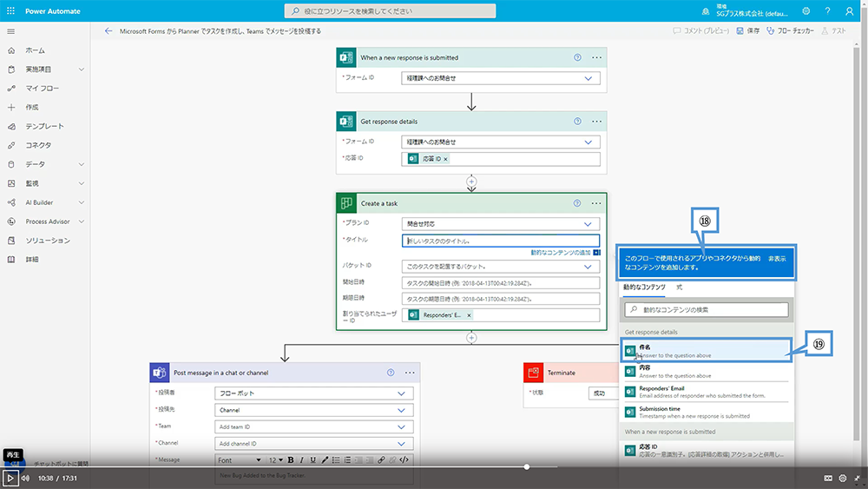Seek using the video progress bar handle
868x489 pixels.
(527, 466)
